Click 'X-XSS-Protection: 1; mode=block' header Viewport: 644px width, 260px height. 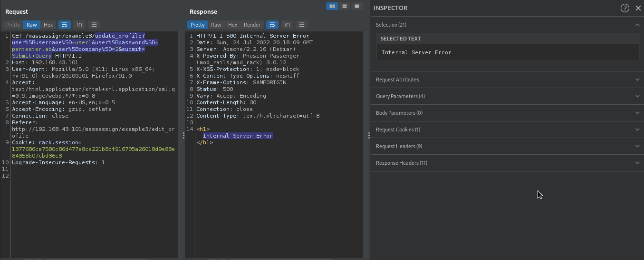(248, 69)
